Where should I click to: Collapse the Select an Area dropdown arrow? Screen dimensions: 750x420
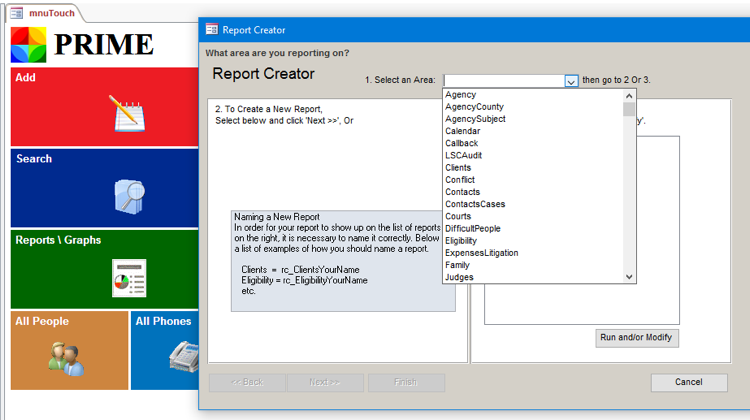pos(571,81)
